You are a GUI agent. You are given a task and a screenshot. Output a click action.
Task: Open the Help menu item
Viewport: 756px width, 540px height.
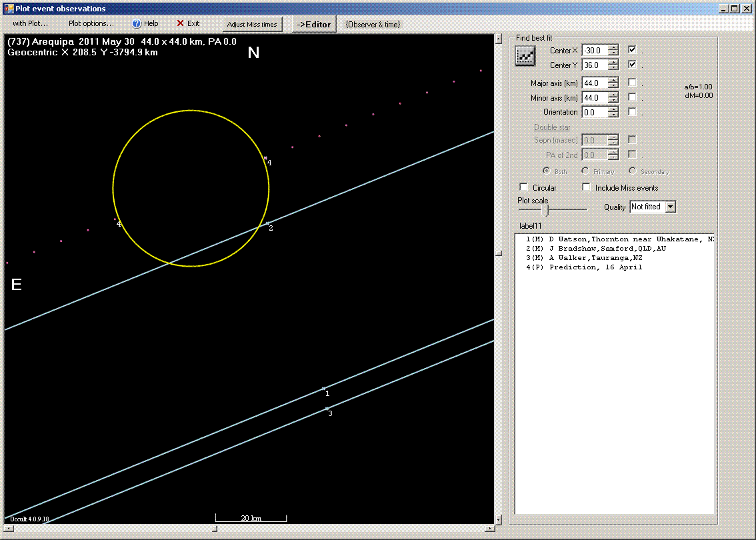145,23
